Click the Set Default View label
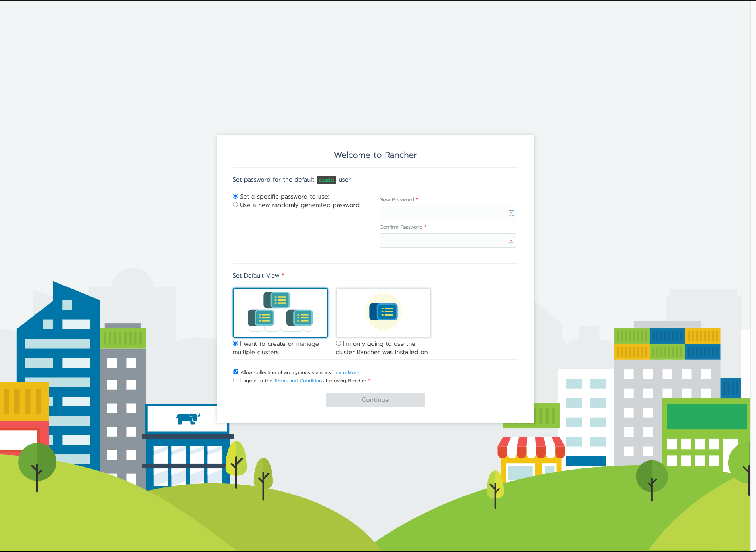The width and height of the screenshot is (756, 552). (256, 276)
